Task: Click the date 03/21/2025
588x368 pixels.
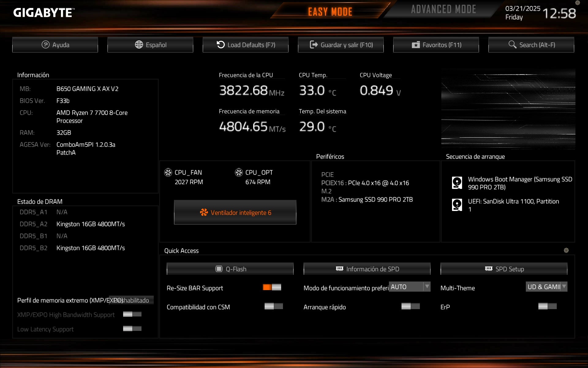Action: tap(523, 9)
